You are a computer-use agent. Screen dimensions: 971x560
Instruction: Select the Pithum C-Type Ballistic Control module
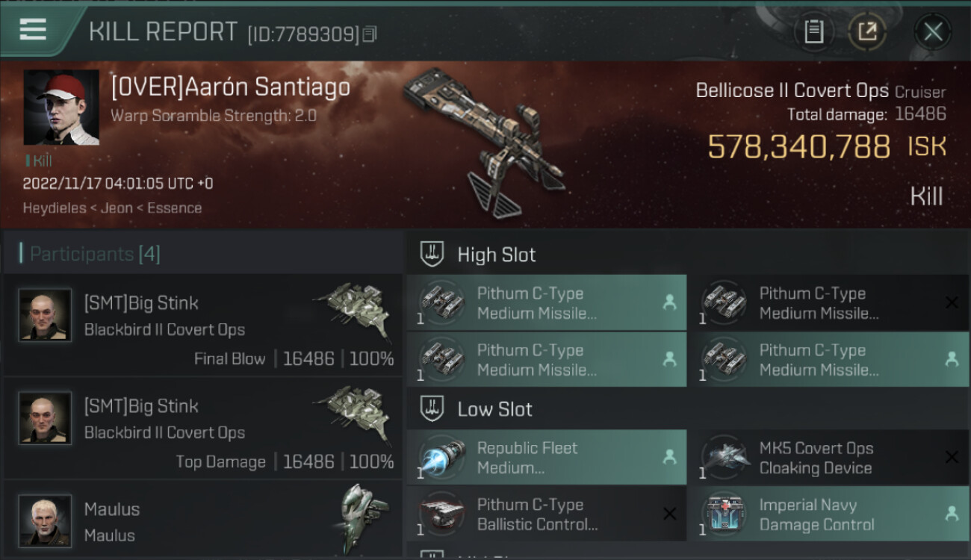pos(547,514)
